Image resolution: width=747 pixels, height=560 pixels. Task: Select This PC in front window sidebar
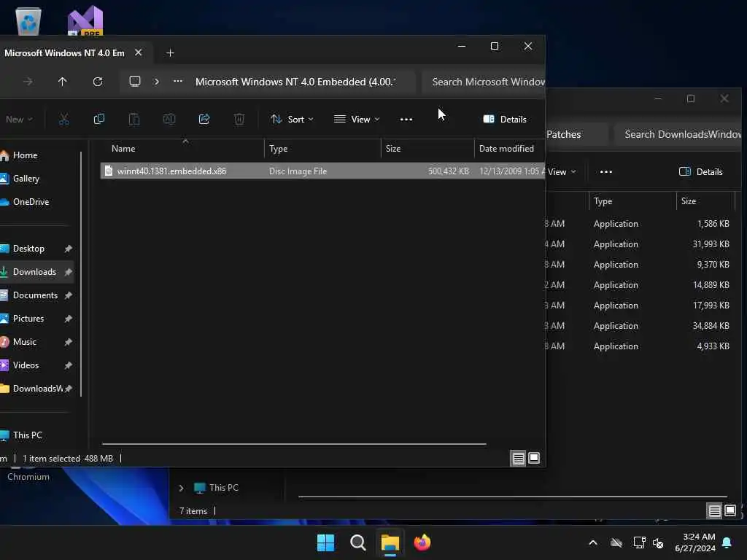(x=38, y=435)
